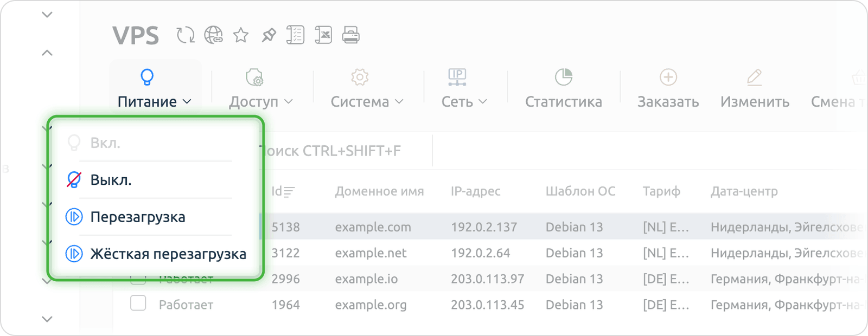Open the Доступ dropdown
Screen dimensions: 868x336
[261, 88]
